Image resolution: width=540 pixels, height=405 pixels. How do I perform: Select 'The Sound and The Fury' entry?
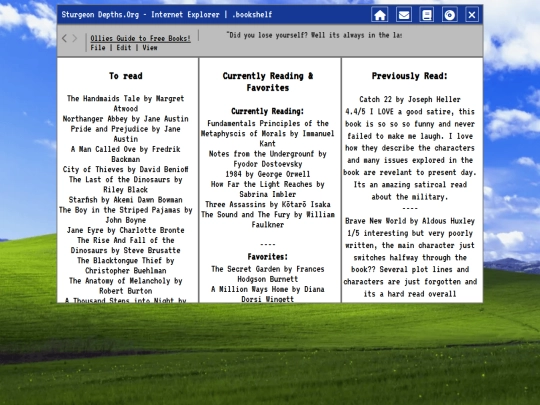(x=268, y=219)
